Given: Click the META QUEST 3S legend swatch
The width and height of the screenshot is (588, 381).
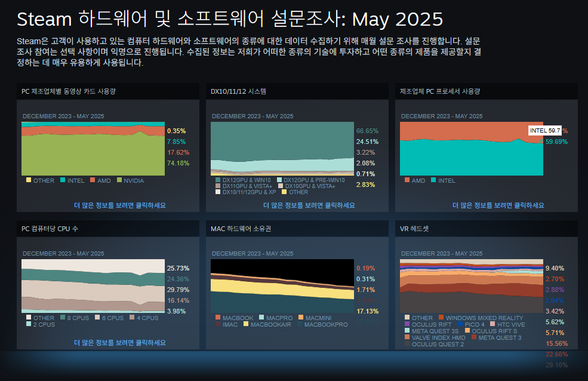Looking at the screenshot, I should point(407,330).
